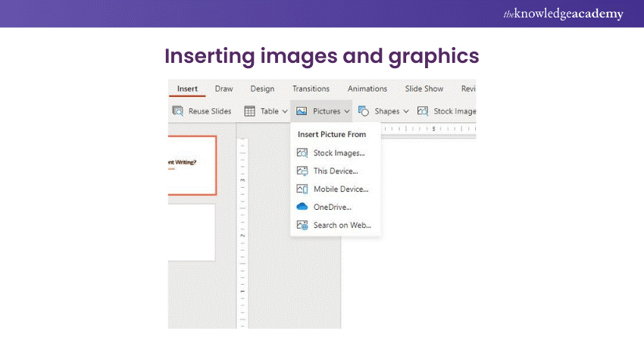Image resolution: width=644 pixels, height=341 pixels.
Task: Expand the Shapes dropdown arrow
Action: point(406,111)
